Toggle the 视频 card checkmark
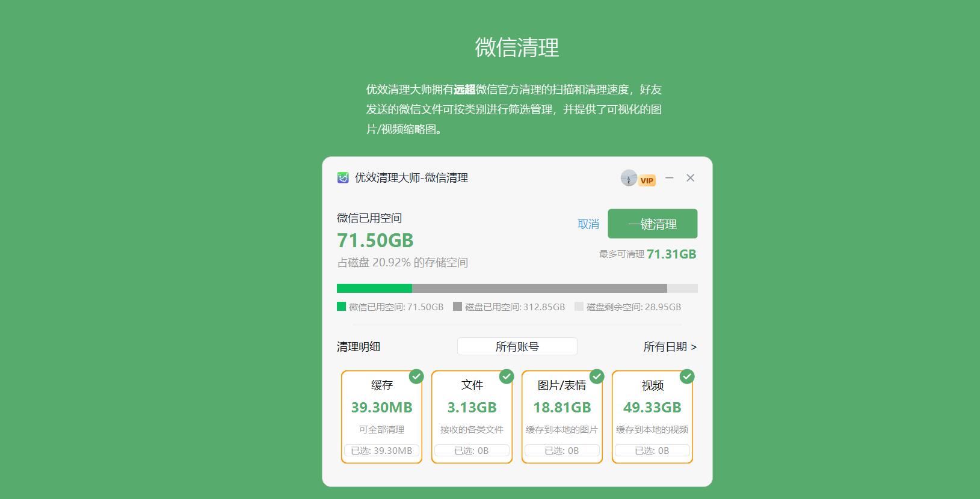 click(x=687, y=376)
